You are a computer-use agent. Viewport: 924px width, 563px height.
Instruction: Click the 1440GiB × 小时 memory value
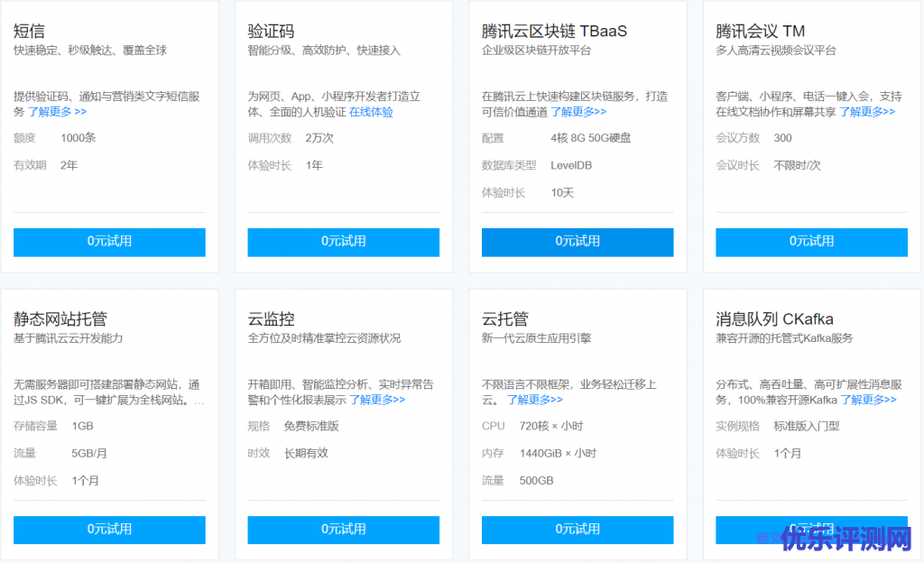[x=558, y=454]
